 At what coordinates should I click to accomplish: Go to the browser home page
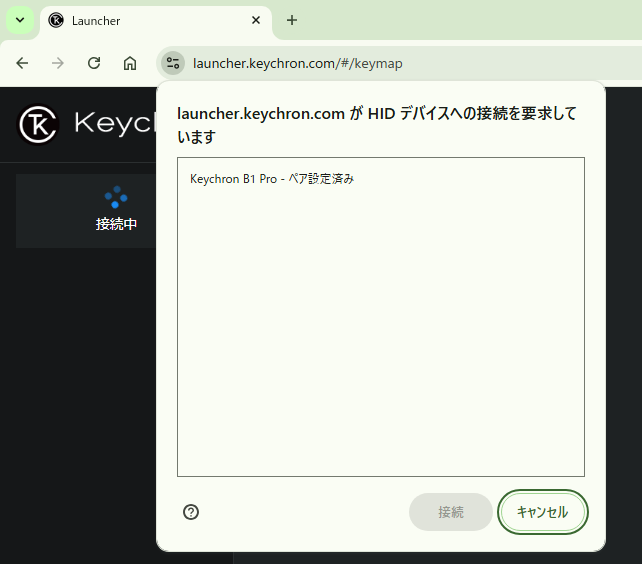coord(130,63)
